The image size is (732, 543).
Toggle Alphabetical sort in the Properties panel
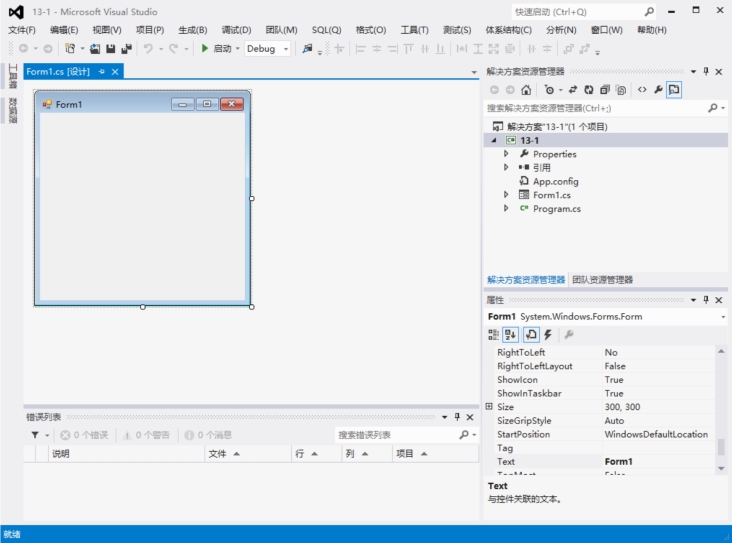(x=511, y=335)
